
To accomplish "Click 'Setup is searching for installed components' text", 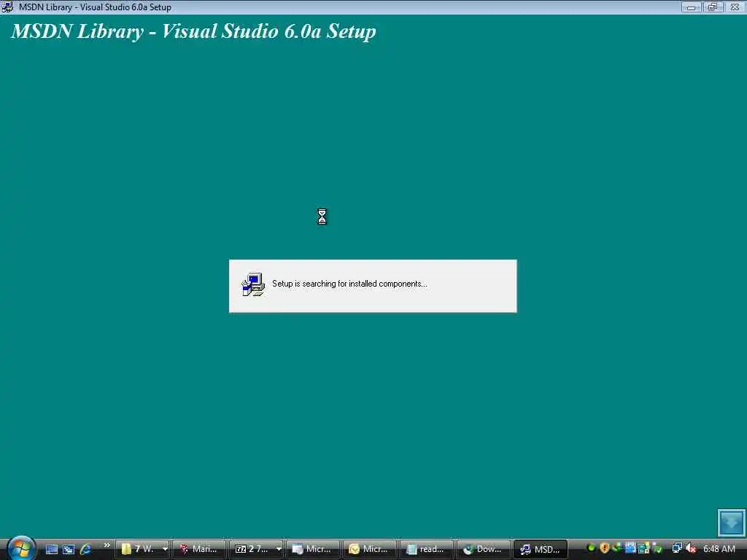I will pyautogui.click(x=349, y=284).
